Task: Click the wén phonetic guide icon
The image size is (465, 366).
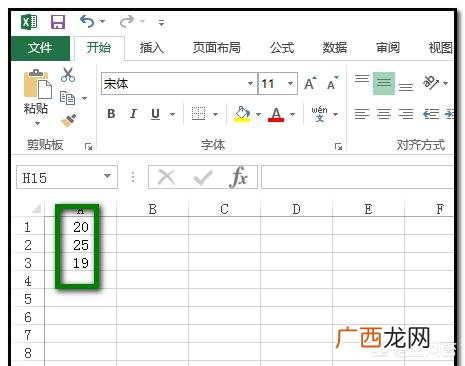Action: tap(319, 114)
